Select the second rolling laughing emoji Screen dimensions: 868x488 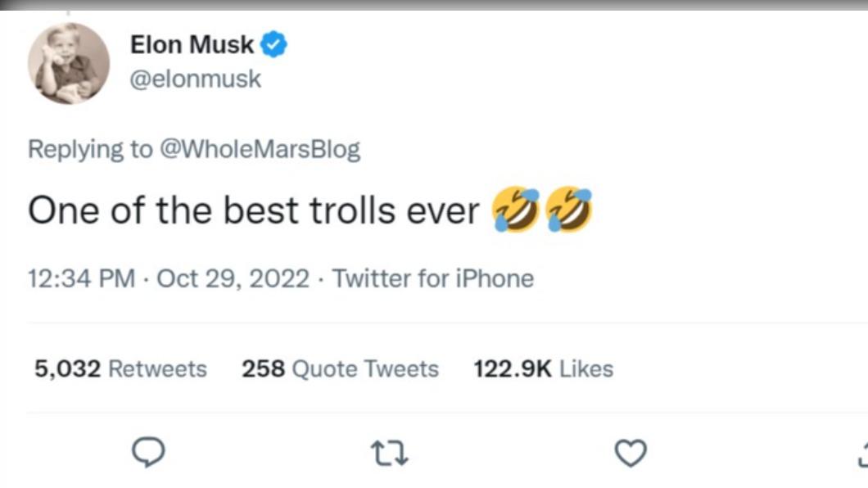569,209
